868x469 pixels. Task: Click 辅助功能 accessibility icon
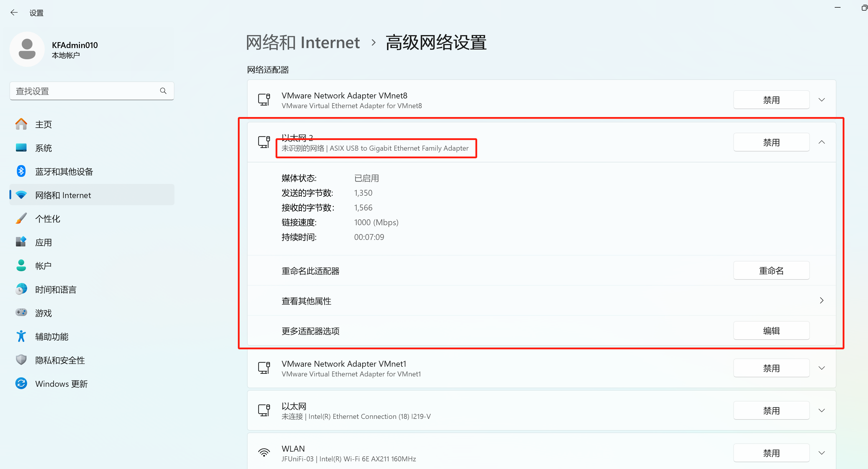21,336
